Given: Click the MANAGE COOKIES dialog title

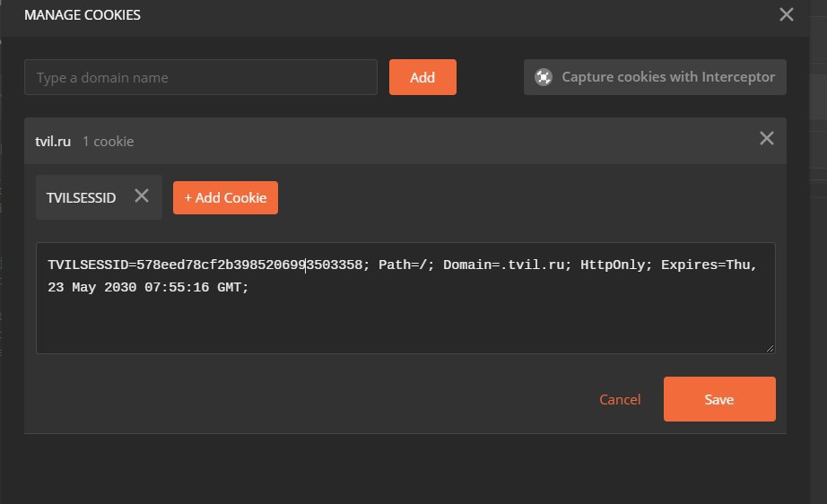Looking at the screenshot, I should [x=83, y=14].
